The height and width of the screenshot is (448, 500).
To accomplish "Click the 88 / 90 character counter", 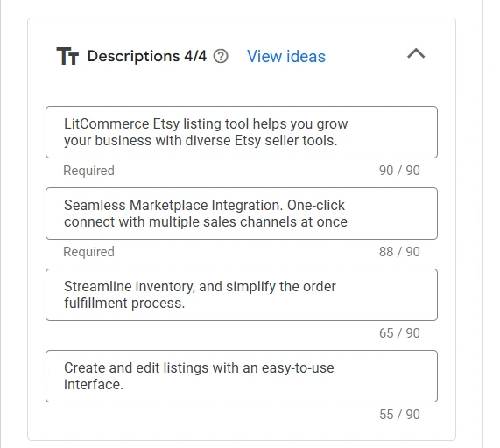I will click(399, 252).
